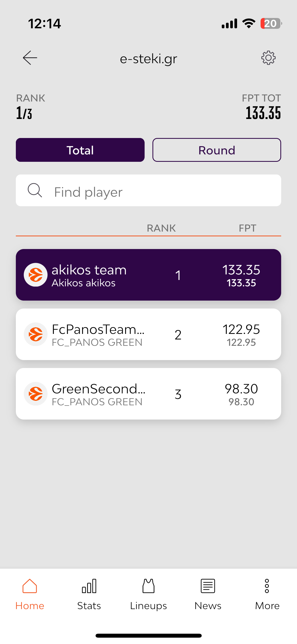The width and height of the screenshot is (297, 644).
Task: Tap FcPanosTeam Euroleague logo
Action: (x=36, y=334)
